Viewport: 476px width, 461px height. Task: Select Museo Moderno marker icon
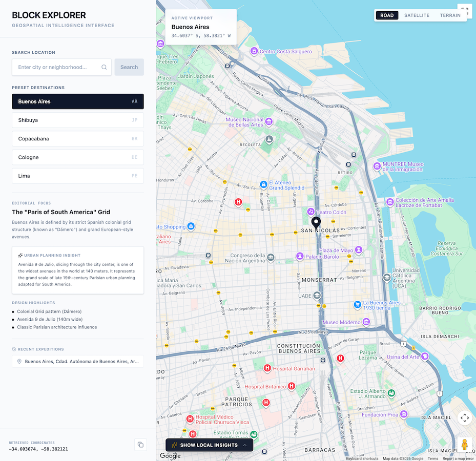point(366,322)
